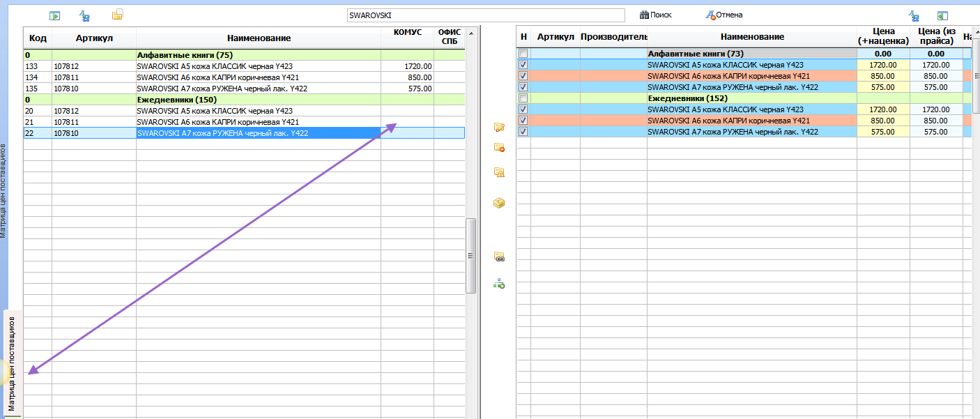Click the Производитель column header
The height and width of the screenshot is (419, 980).
[613, 37]
